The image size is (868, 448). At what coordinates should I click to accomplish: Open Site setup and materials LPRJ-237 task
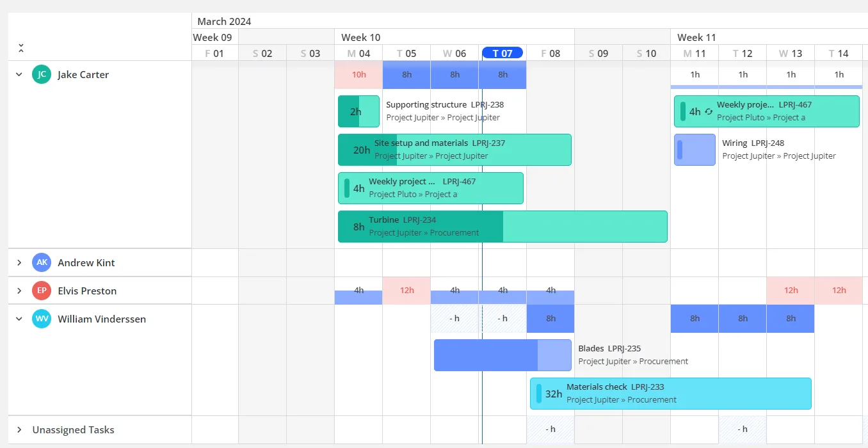(x=454, y=150)
